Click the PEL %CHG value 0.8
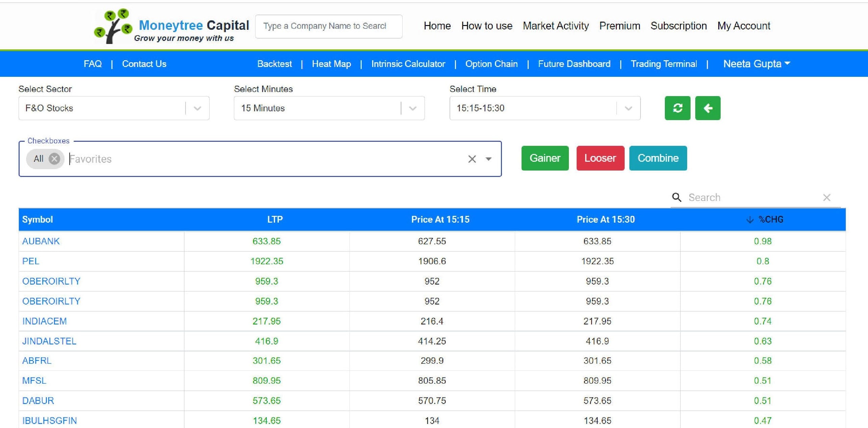Screen dimensions: 868x428 [763, 261]
